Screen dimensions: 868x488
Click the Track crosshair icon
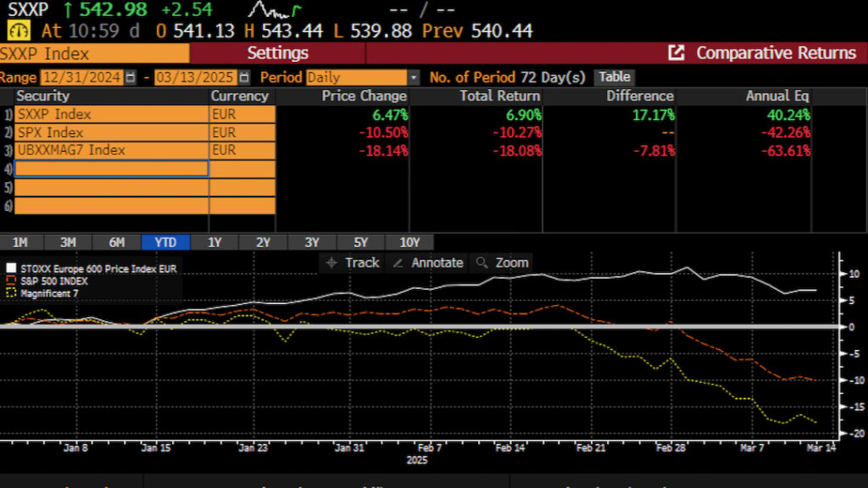click(331, 263)
